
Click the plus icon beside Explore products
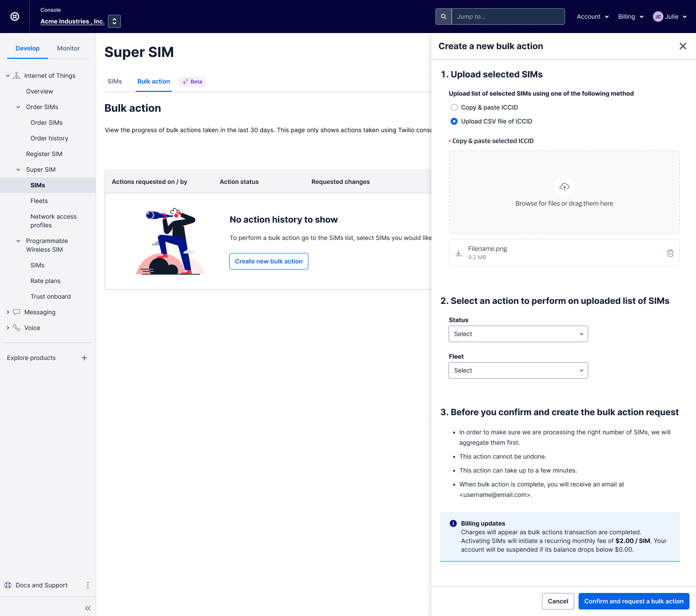[x=84, y=358]
